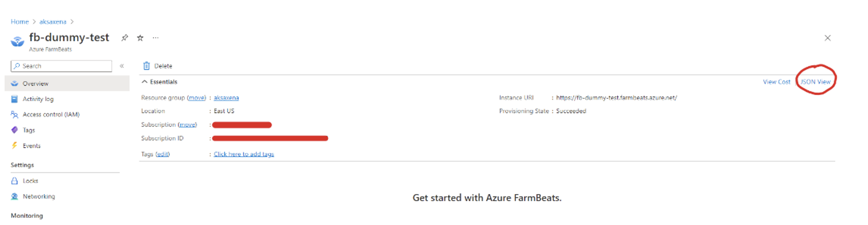The height and width of the screenshot is (225, 868).
Task: Open the Events page
Action: pos(31,146)
